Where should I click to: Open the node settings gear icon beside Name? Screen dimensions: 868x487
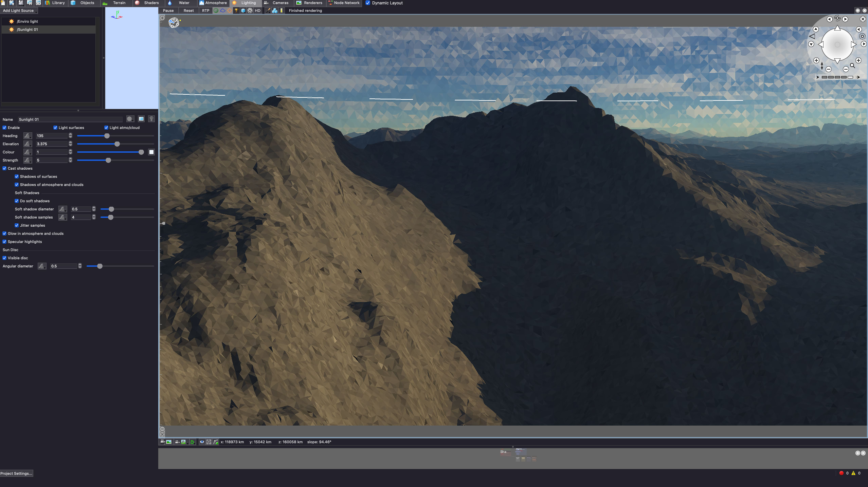[129, 119]
